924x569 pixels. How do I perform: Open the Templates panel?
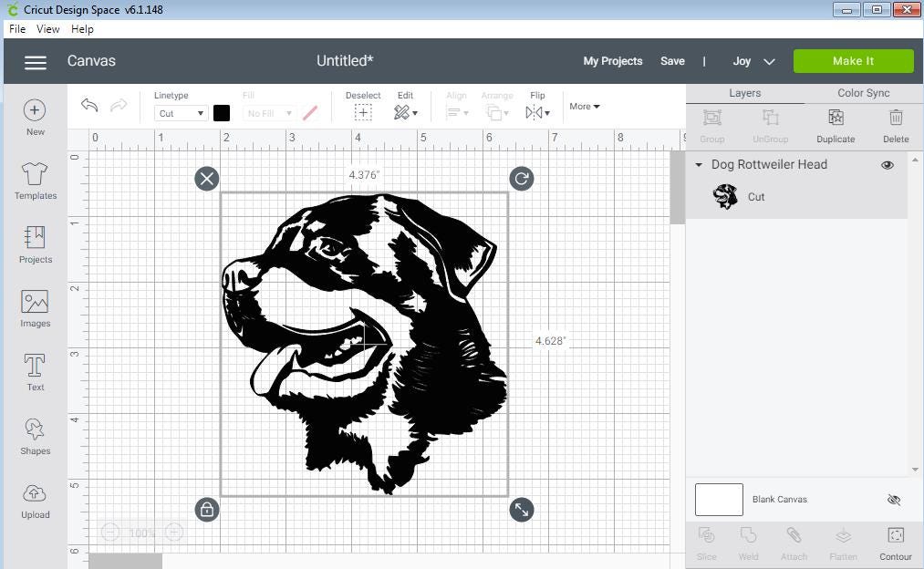coord(36,181)
